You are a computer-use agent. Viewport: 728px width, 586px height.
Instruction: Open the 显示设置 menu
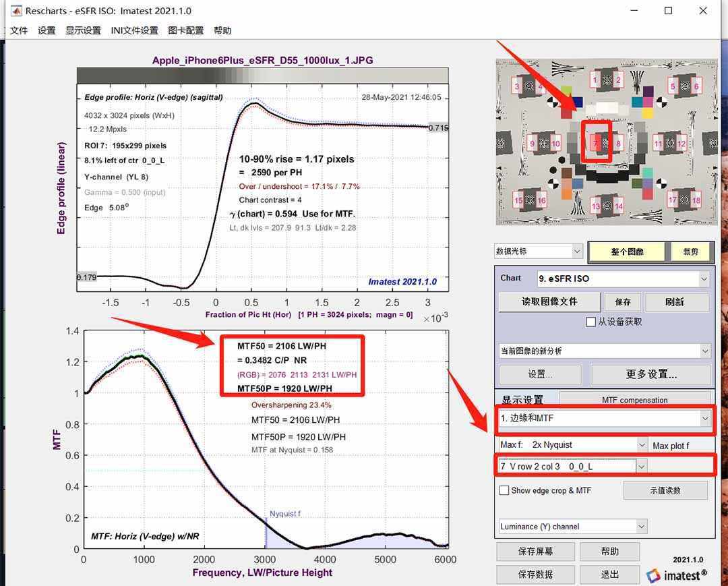pyautogui.click(x=83, y=30)
